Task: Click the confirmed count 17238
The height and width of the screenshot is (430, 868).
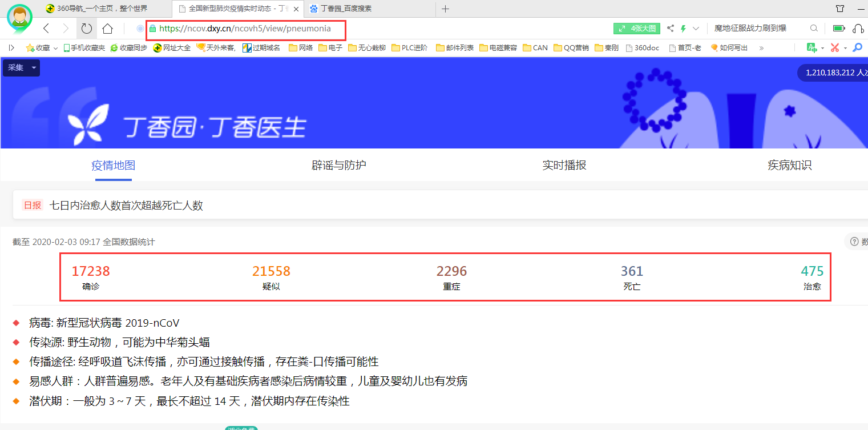Action: tap(91, 271)
